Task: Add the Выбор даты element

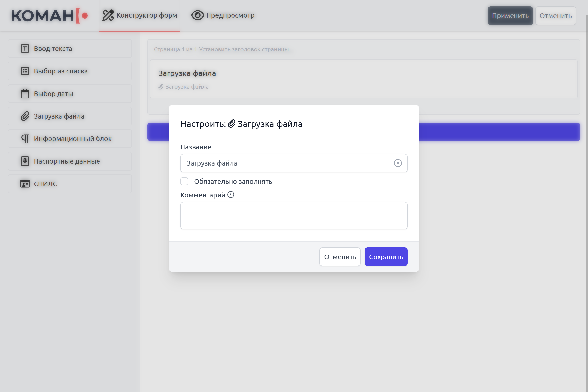Action: 70,94
